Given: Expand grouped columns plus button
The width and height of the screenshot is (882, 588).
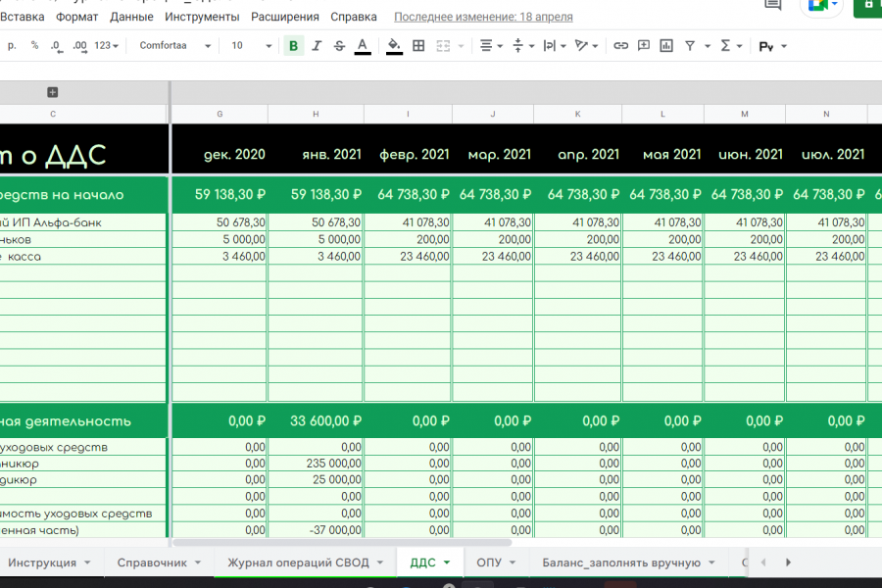Looking at the screenshot, I should [52, 92].
